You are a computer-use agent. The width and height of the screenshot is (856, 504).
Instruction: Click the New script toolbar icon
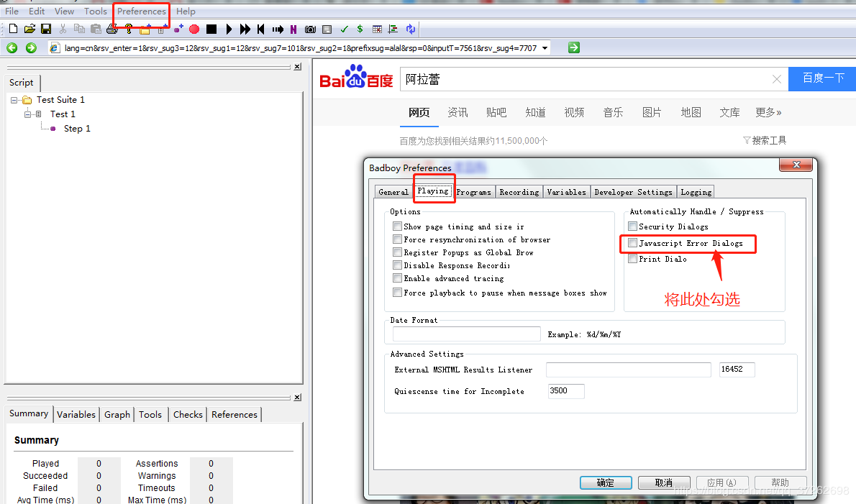(14, 29)
